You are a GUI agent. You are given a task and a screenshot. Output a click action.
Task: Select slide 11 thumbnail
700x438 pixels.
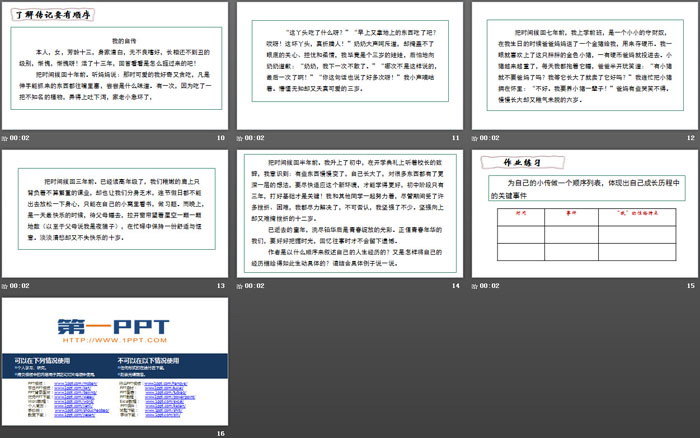[350, 66]
